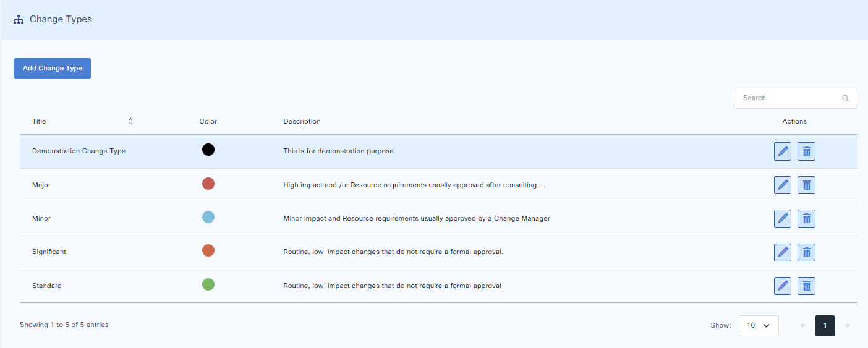Go to the next page arrow
868x348 pixels.
(846, 326)
